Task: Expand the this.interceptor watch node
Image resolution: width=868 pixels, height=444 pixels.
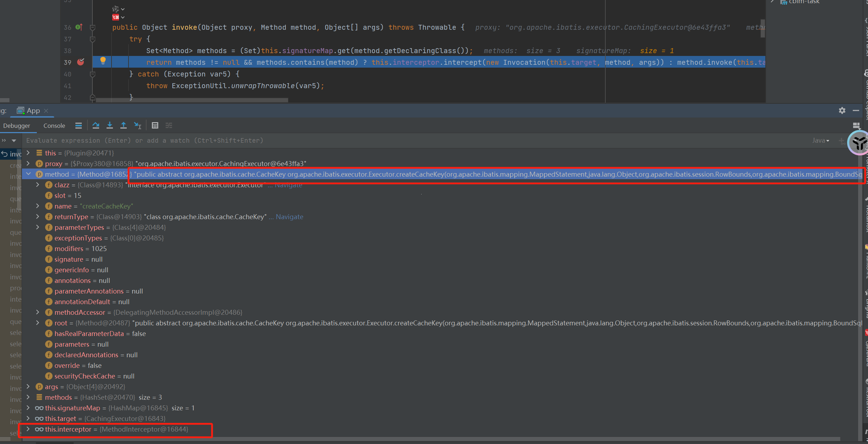Action: coord(28,429)
